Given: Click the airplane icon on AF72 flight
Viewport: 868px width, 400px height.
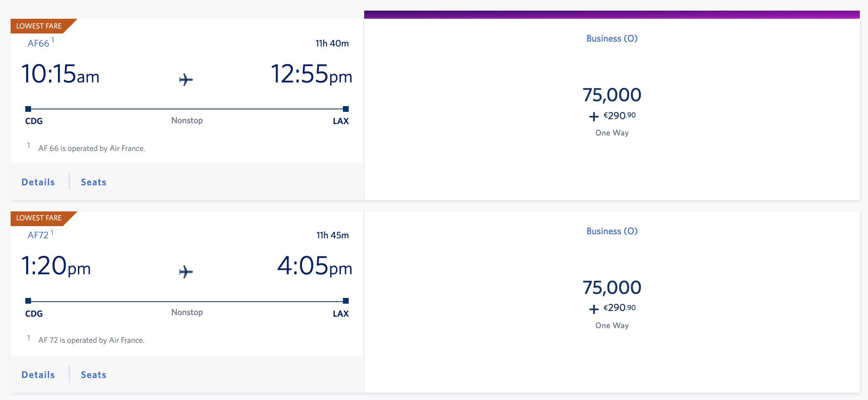Looking at the screenshot, I should pos(186,271).
